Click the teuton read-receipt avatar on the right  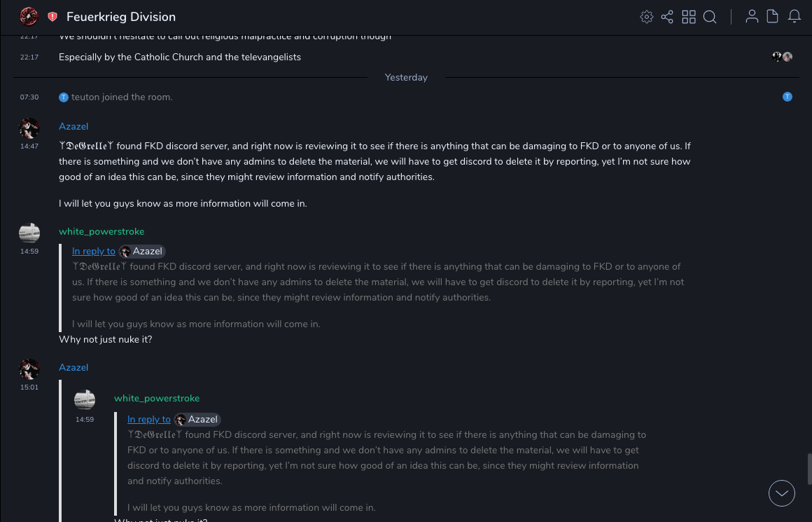point(787,97)
